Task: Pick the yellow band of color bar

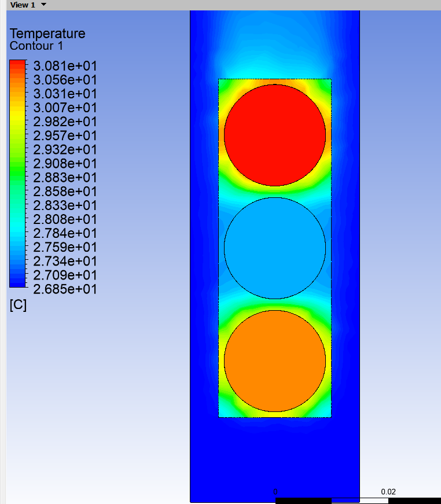Action: [17, 115]
